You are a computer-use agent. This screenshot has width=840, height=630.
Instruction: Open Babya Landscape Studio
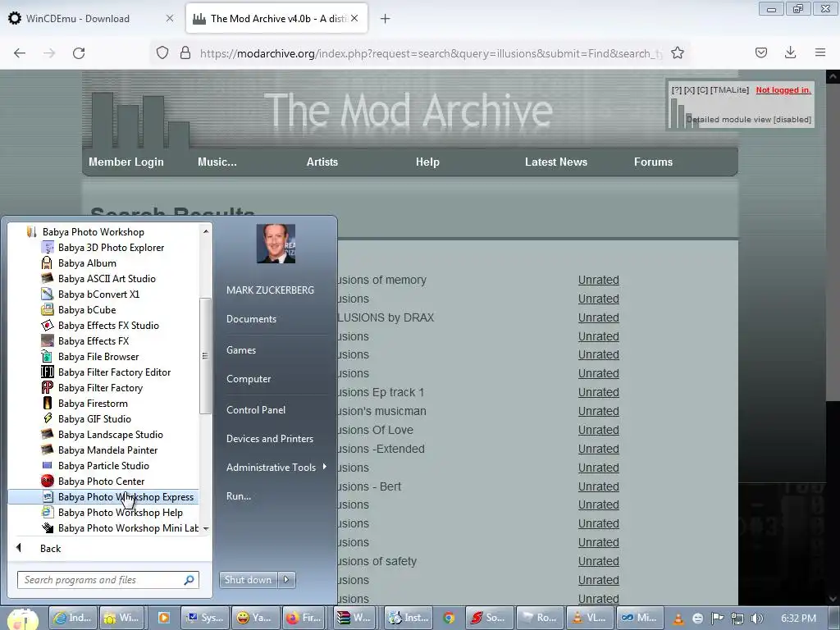tap(103, 435)
